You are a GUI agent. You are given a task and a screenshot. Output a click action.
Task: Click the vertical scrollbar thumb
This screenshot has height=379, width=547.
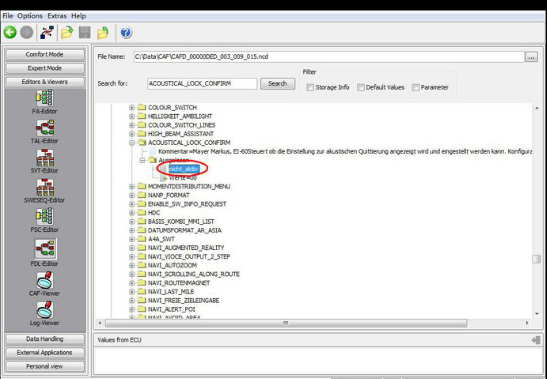(537, 259)
